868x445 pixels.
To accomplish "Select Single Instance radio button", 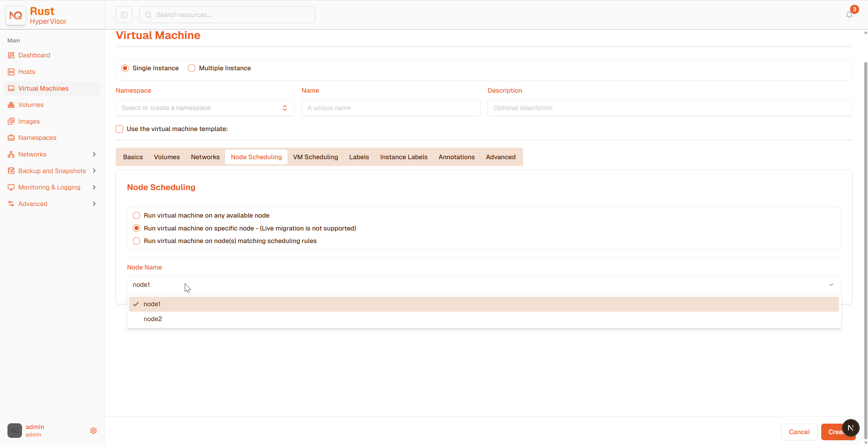I will click(x=125, y=68).
